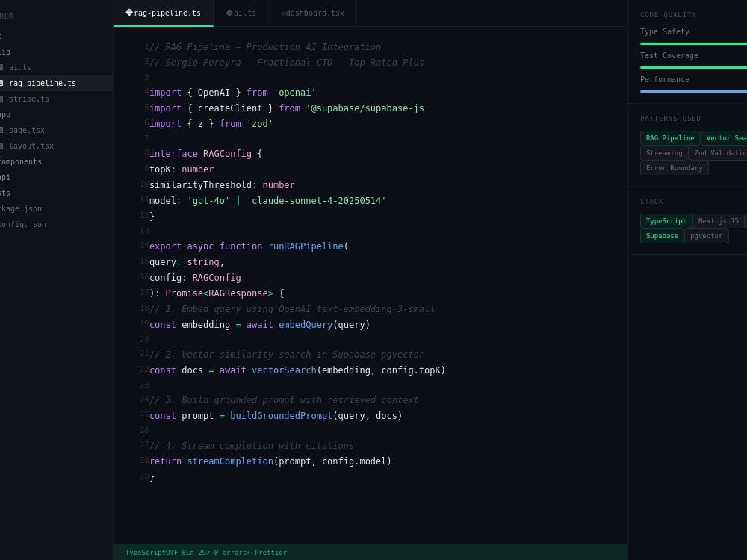Click the Type Safety label
The image size is (747, 560).
665,31
